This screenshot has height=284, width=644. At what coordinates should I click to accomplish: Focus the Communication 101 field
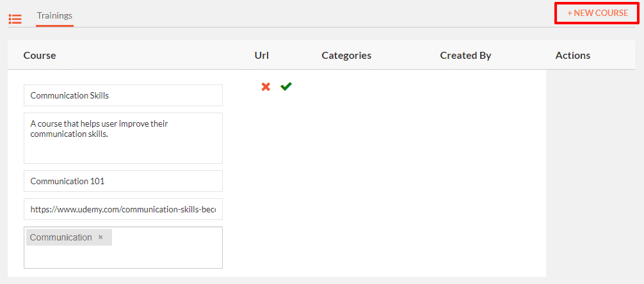tap(123, 181)
